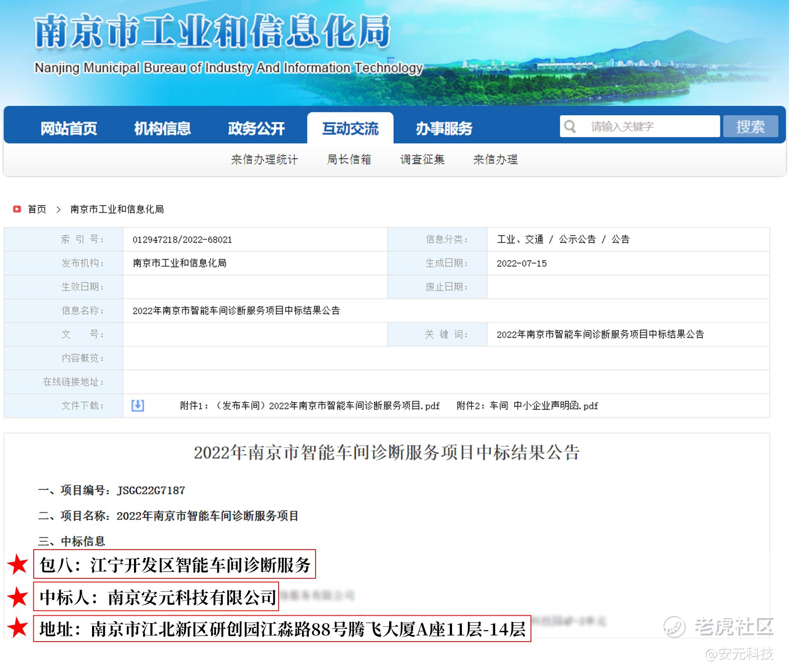Select index number 012947218/2022-68021

[x=182, y=239]
